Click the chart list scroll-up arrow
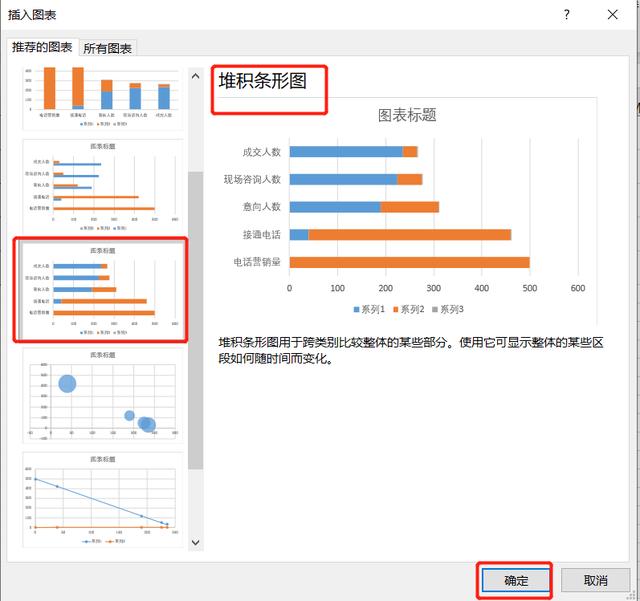The height and width of the screenshot is (601, 640). [196, 76]
